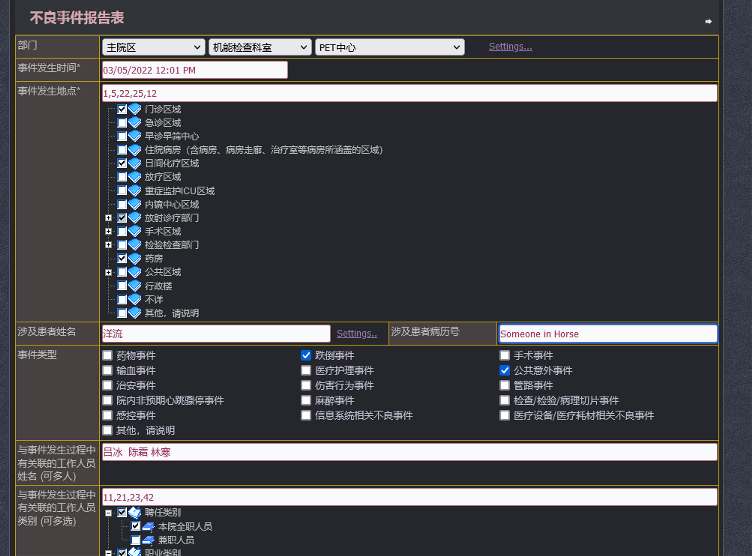Collapse the 聘任类别 tree node

click(108, 512)
